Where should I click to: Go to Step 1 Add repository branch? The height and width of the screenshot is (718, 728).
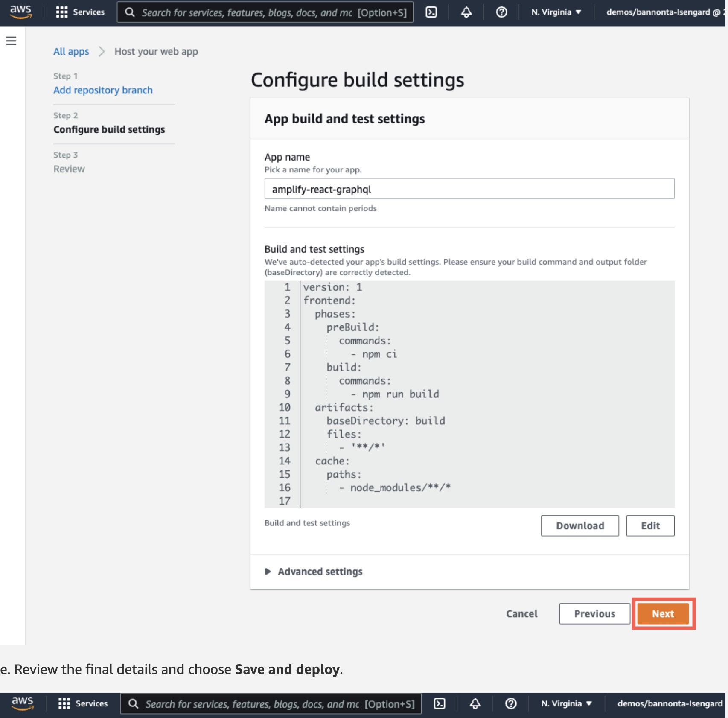(103, 90)
